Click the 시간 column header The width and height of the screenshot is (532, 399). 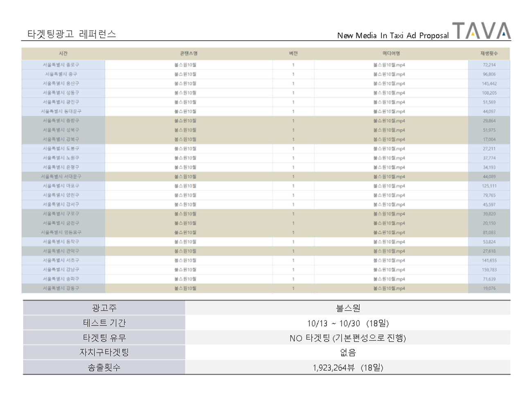click(63, 54)
